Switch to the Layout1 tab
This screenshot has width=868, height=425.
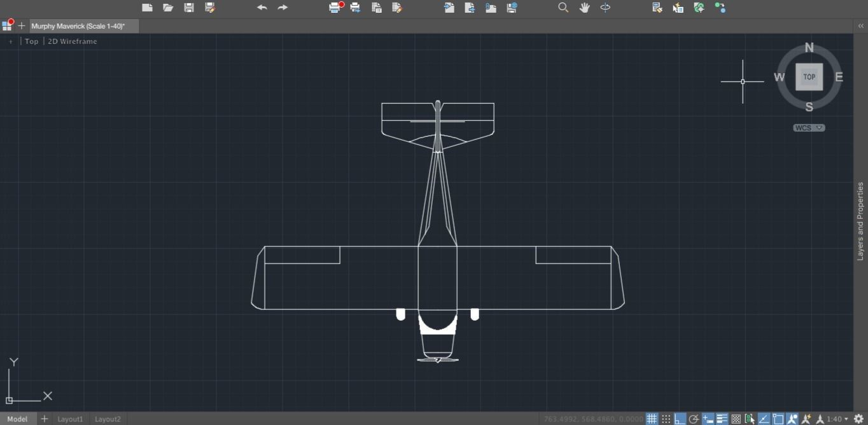(x=70, y=419)
